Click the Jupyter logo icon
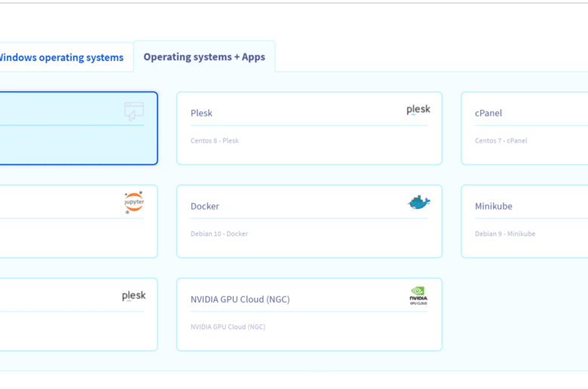Image resolution: width=588 pixels, height=389 pixels. pos(134,202)
